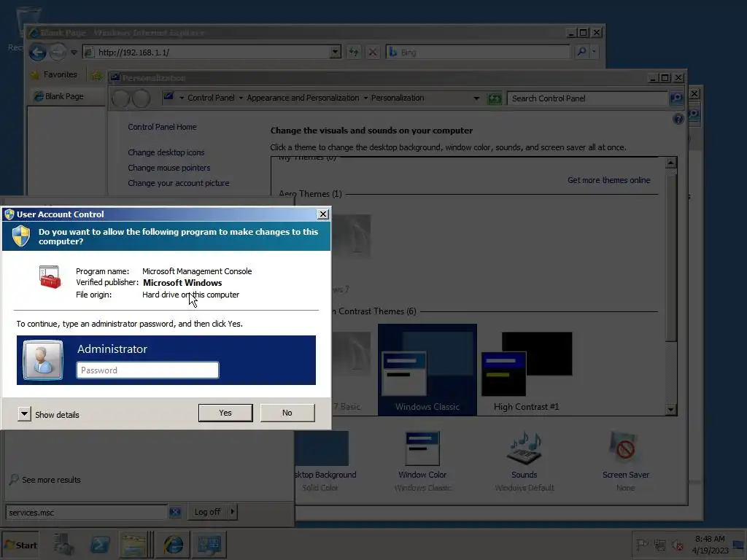Click Control Panel breadcrumb in Personalization
The height and width of the screenshot is (560, 747).
click(x=211, y=98)
